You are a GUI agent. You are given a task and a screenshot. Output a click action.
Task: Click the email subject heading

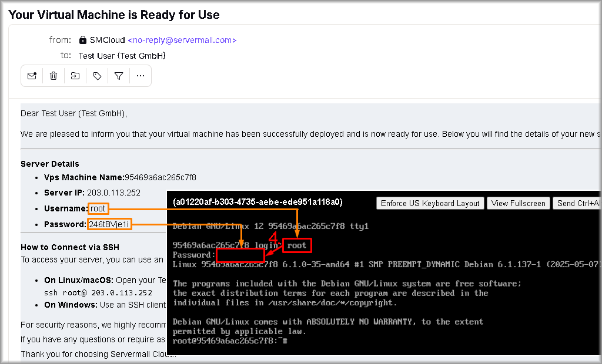coord(114,14)
